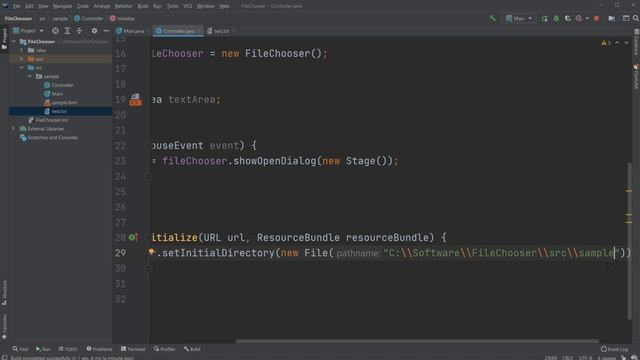This screenshot has width=640, height=360.
Task: Click the initialize breadcrumb in navigation bar
Action: [122, 18]
